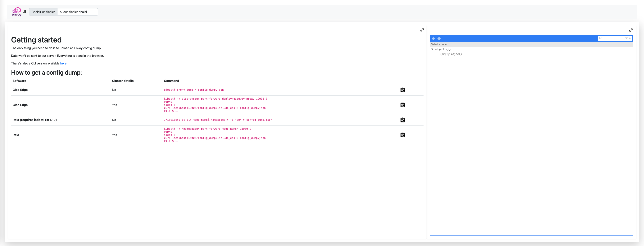The width and height of the screenshot is (644, 246).
Task: Expand the JSON viewer panel to fullscreen
Action: [631, 30]
